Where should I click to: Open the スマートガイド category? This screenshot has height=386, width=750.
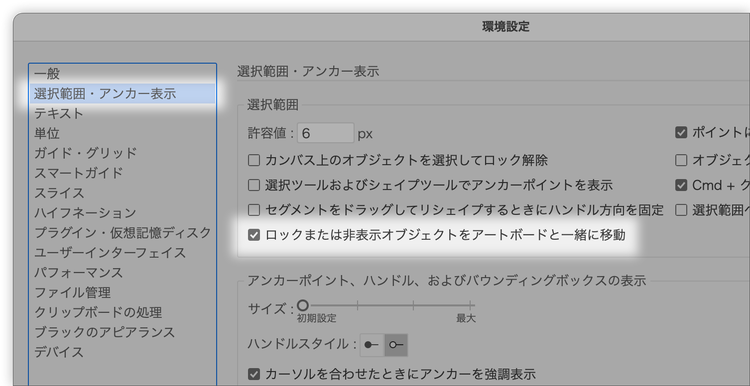tap(122, 173)
